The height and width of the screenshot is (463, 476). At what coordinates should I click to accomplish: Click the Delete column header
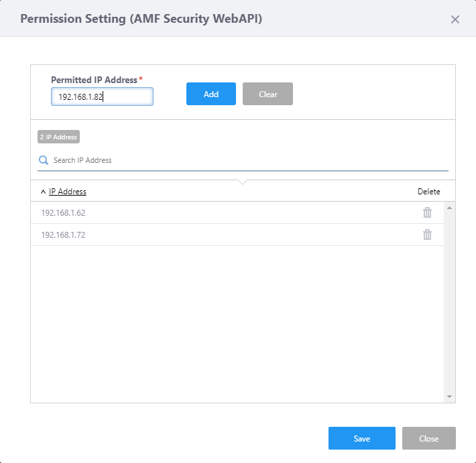(428, 192)
